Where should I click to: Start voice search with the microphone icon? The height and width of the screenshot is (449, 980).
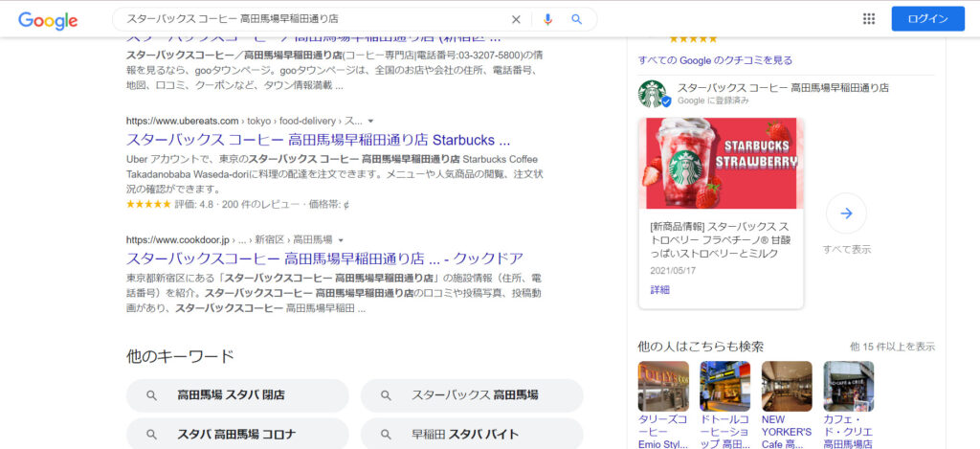(x=547, y=19)
